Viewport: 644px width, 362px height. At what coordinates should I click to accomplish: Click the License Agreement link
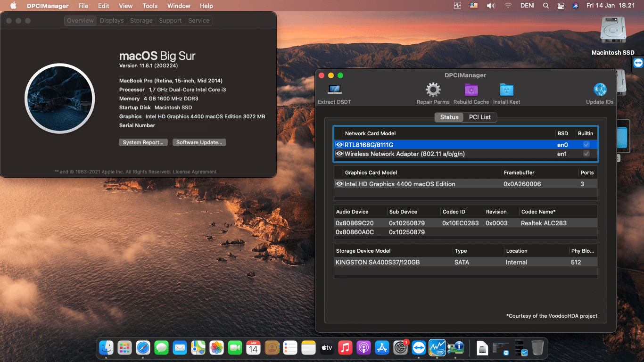[x=195, y=172]
